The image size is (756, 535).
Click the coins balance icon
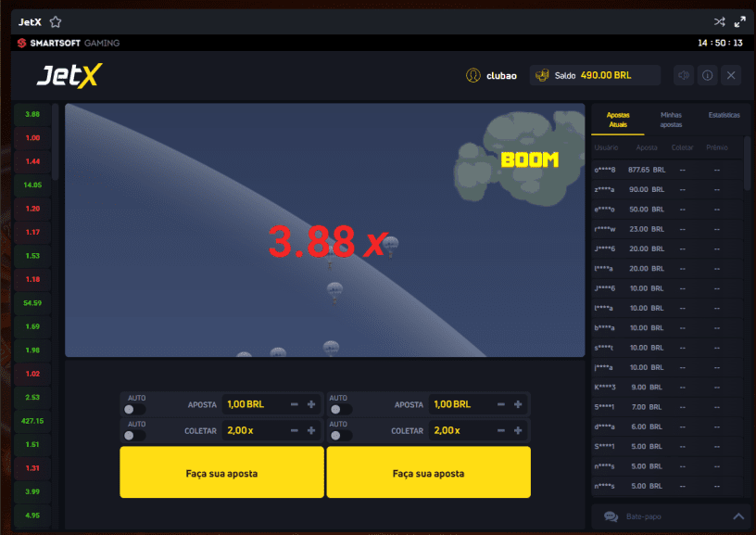[542, 75]
